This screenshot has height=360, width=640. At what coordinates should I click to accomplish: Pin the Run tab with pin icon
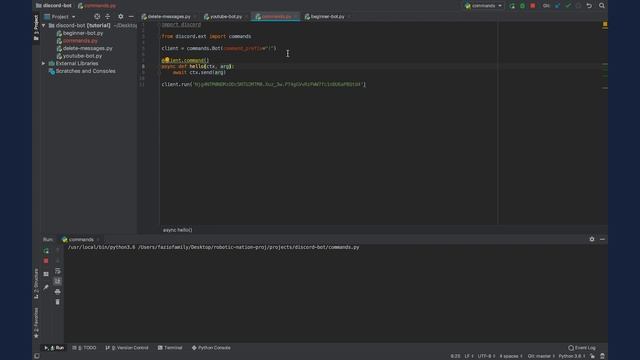[x=46, y=287]
